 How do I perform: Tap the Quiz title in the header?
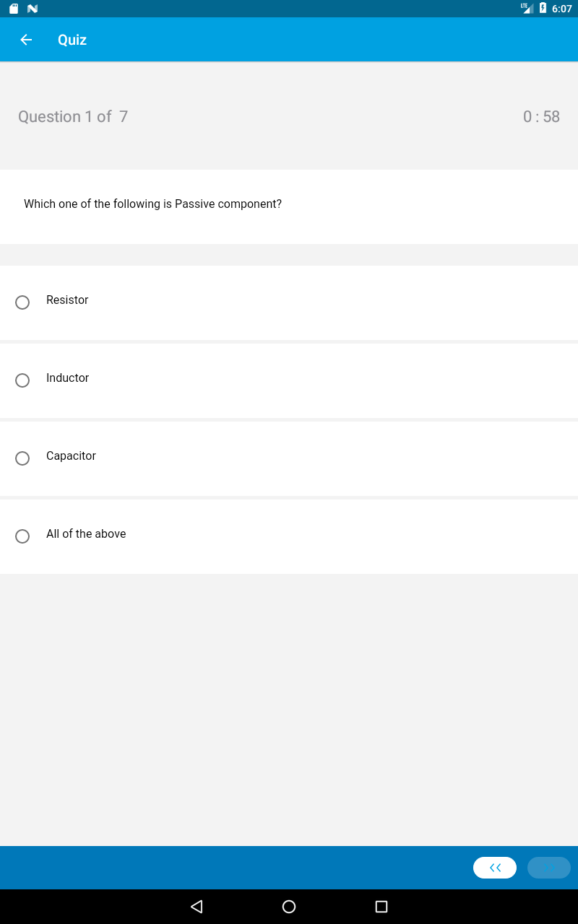pyautogui.click(x=72, y=40)
